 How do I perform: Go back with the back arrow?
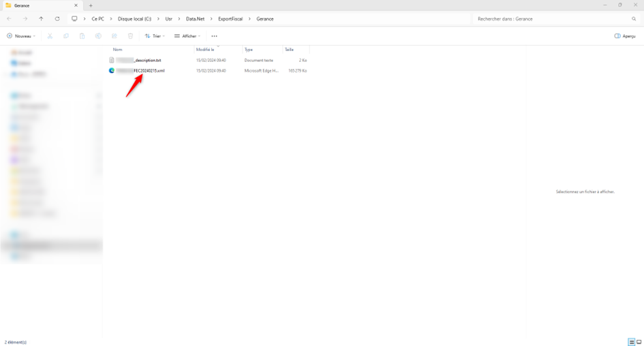coord(9,19)
